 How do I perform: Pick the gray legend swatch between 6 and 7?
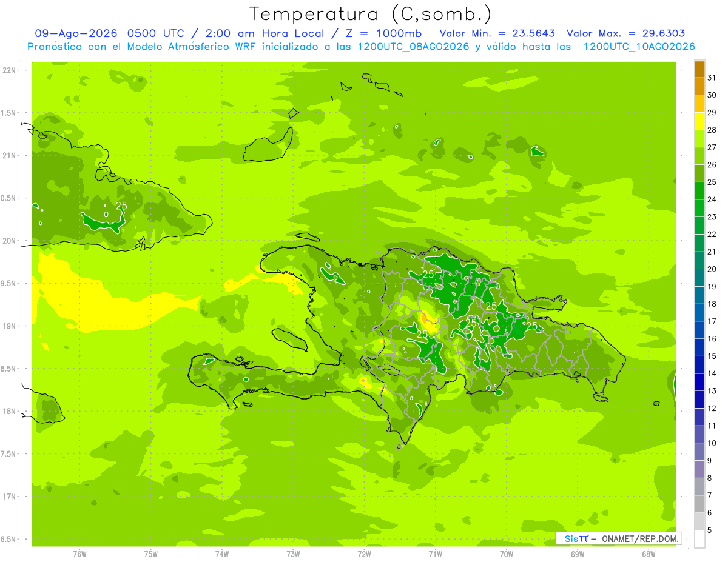click(699, 504)
